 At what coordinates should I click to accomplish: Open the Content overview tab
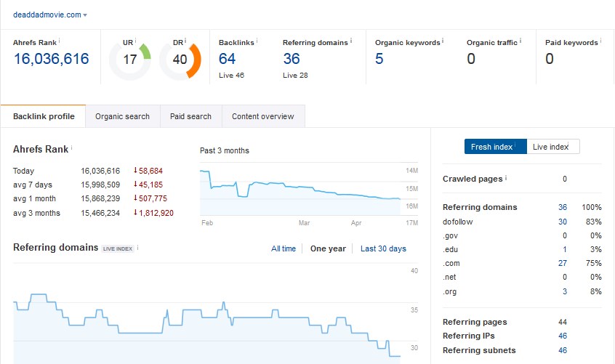tap(262, 116)
